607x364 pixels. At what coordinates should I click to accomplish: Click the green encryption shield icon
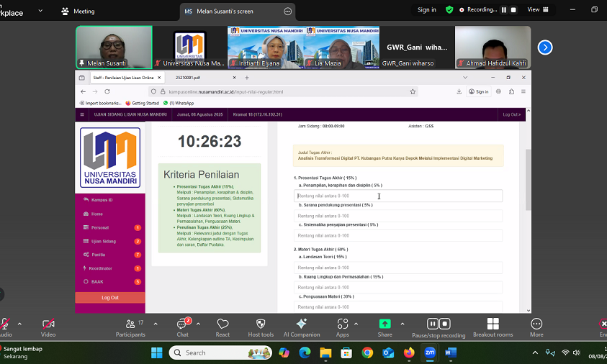[449, 9]
